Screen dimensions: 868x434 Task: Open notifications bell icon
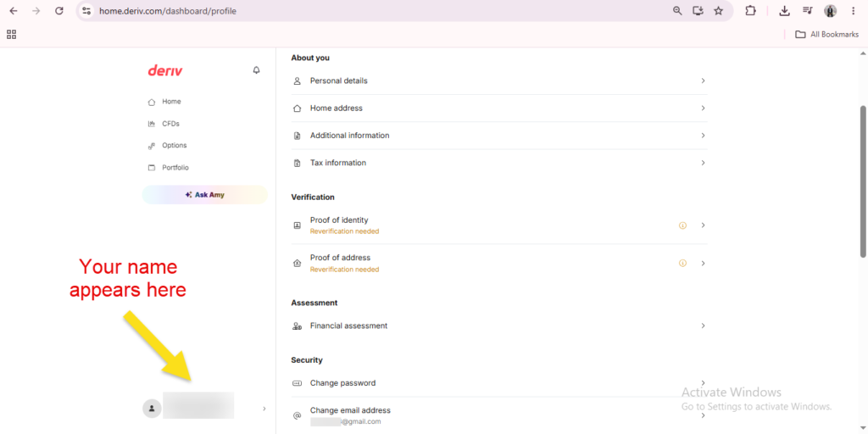[256, 70]
